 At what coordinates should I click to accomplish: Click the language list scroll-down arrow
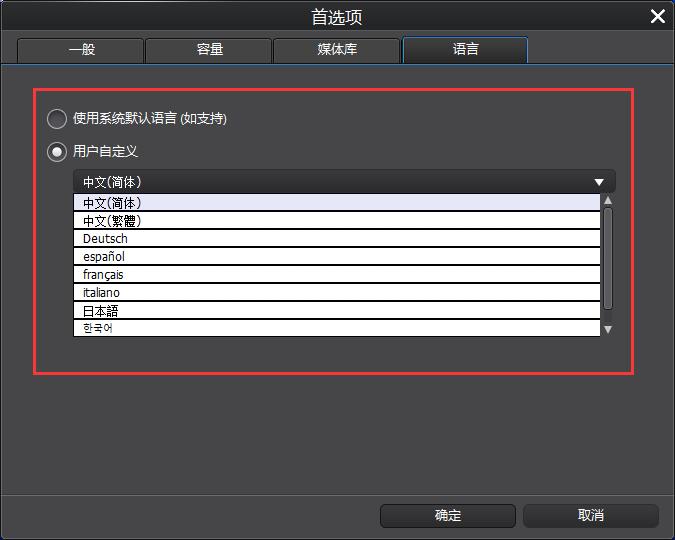[608, 329]
